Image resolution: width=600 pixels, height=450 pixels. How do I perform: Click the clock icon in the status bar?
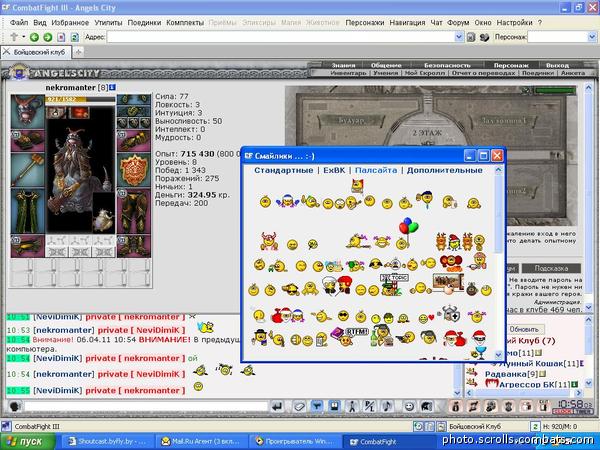point(418,426)
